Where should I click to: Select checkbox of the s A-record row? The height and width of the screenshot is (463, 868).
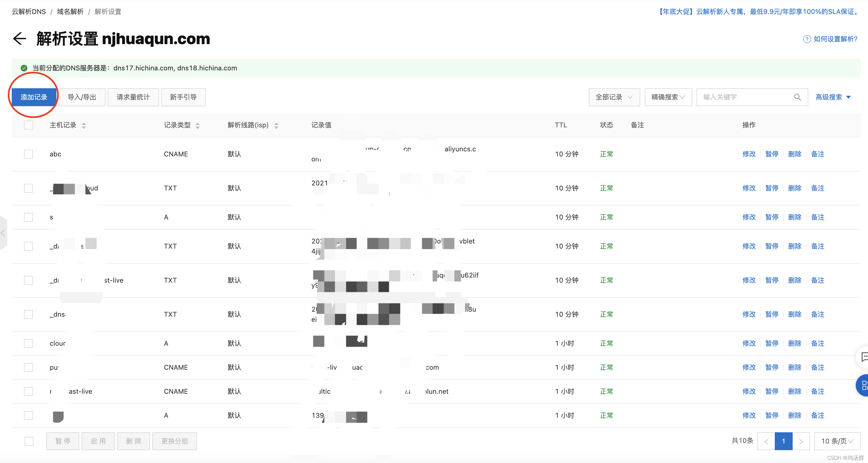(29, 217)
